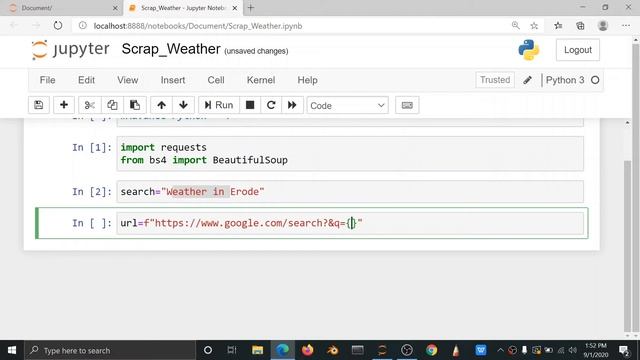Open the Cell menu
This screenshot has width=640, height=360.
[216, 80]
